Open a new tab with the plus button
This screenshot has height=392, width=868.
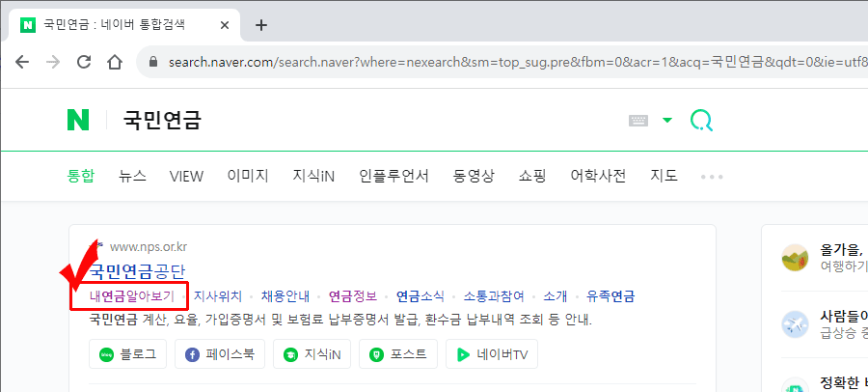(x=260, y=25)
